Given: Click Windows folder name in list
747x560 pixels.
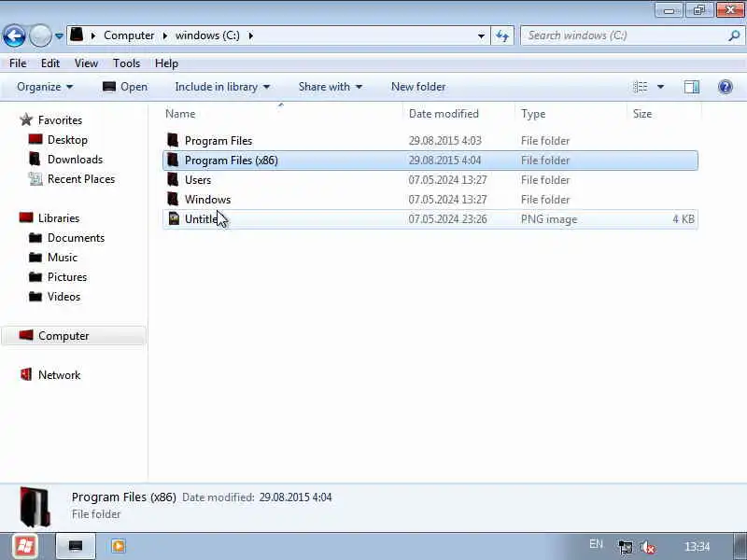Looking at the screenshot, I should coord(207,200).
